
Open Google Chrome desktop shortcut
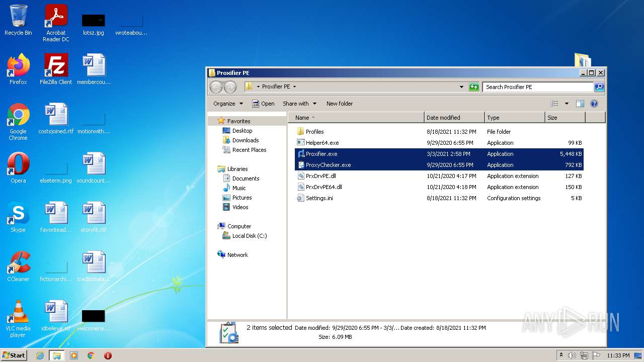[x=18, y=122]
